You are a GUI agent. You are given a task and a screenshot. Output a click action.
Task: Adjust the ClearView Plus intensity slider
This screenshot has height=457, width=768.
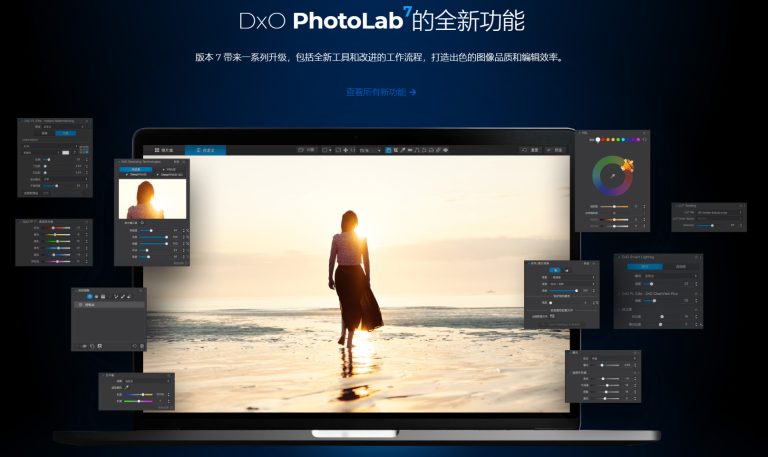tap(654, 300)
